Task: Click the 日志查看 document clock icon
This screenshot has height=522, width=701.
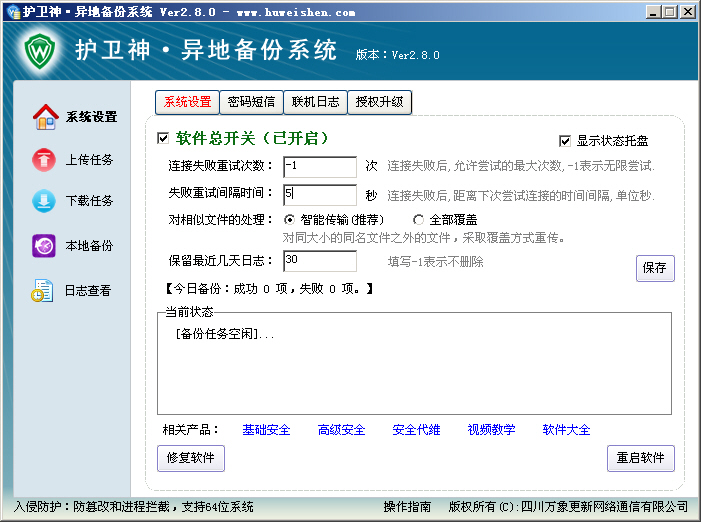Action: click(42, 290)
